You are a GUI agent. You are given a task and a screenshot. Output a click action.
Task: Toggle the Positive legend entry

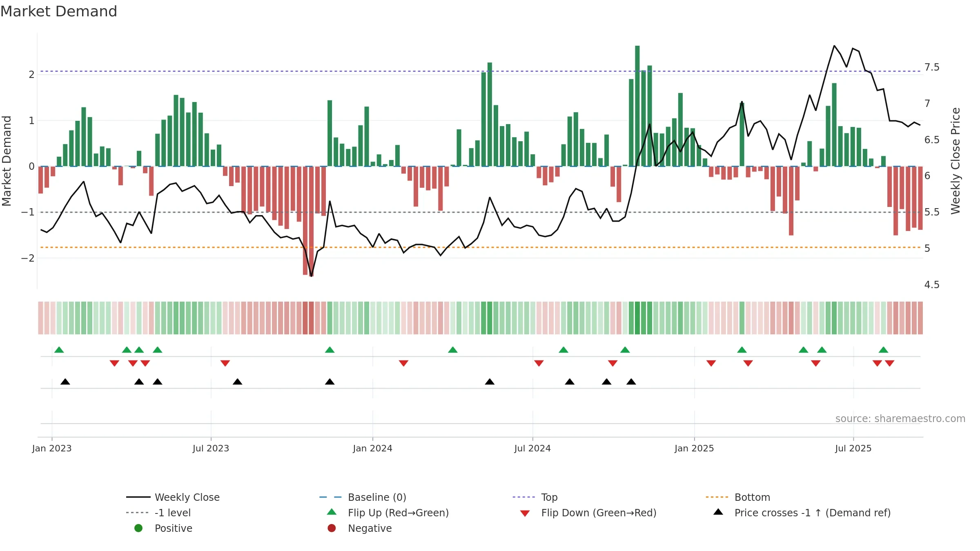pyautogui.click(x=163, y=528)
